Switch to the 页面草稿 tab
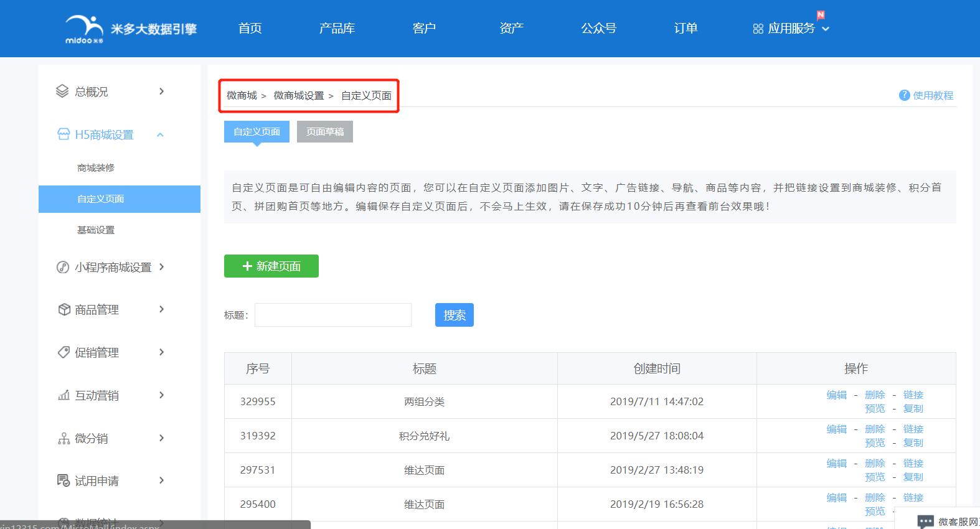The image size is (980, 529). [325, 131]
